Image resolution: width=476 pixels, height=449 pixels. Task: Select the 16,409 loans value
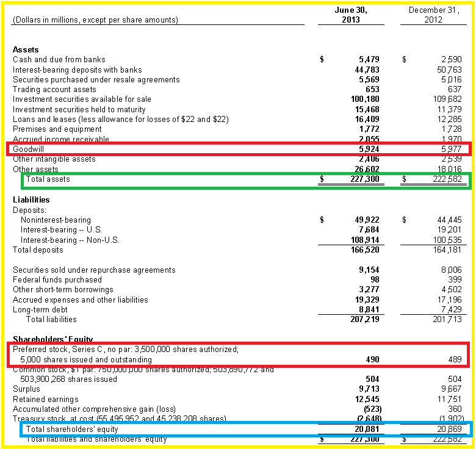click(x=367, y=119)
